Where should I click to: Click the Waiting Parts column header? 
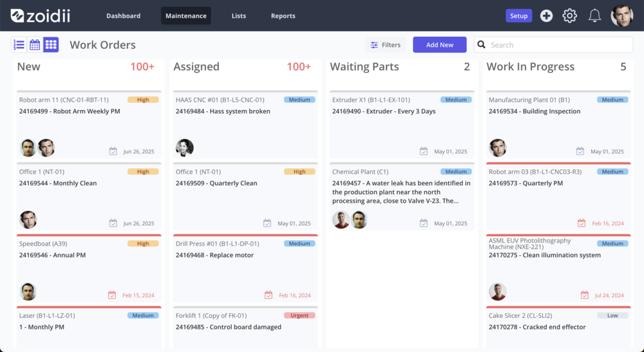tap(365, 66)
